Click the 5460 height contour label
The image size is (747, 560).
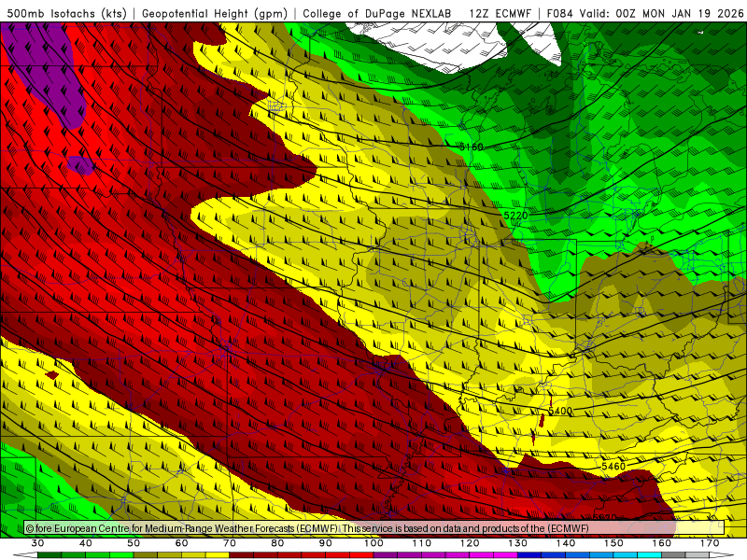coord(613,466)
